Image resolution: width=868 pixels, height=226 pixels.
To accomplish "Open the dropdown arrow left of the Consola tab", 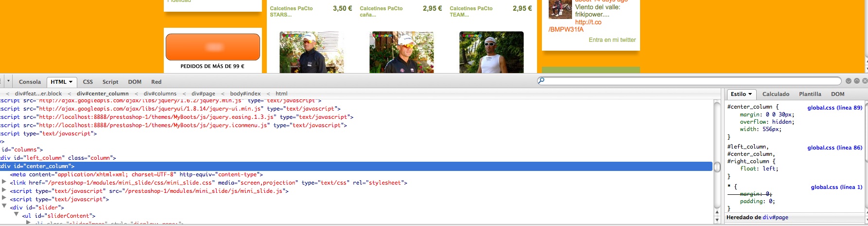I will tap(8, 81).
